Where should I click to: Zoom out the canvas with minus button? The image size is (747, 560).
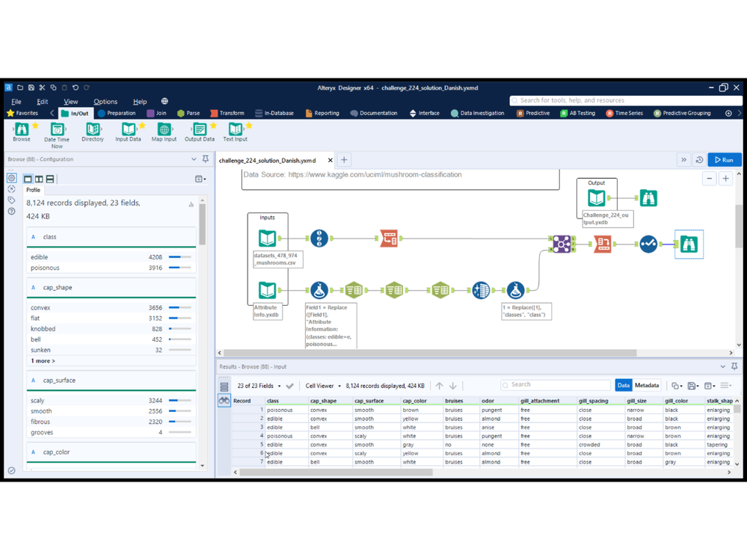[710, 179]
